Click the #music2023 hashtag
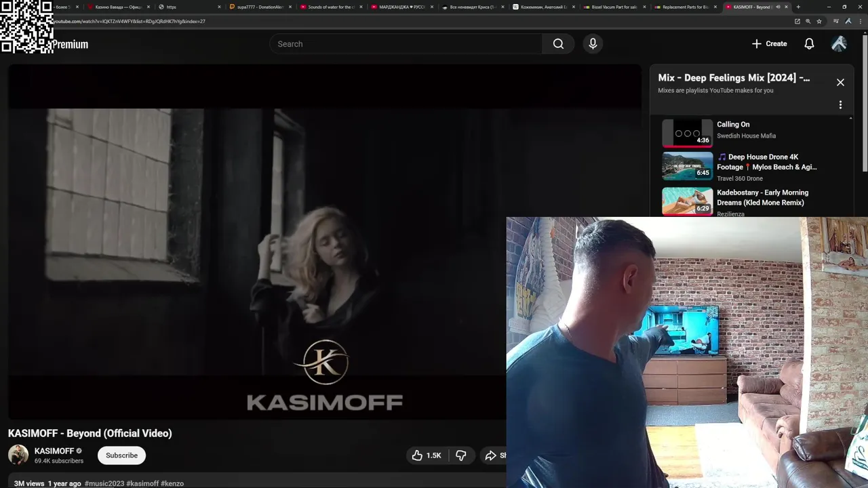Image resolution: width=868 pixels, height=488 pixels. coord(104,483)
